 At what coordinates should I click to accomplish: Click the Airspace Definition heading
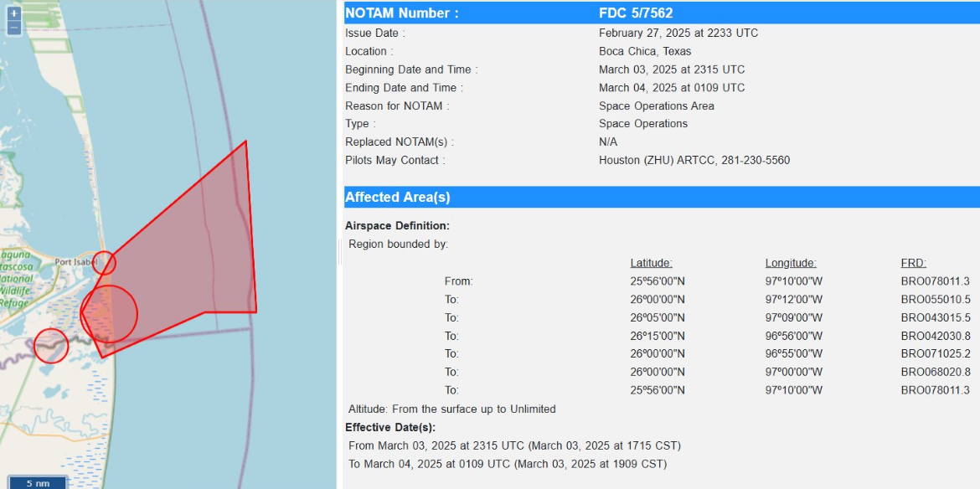click(397, 226)
